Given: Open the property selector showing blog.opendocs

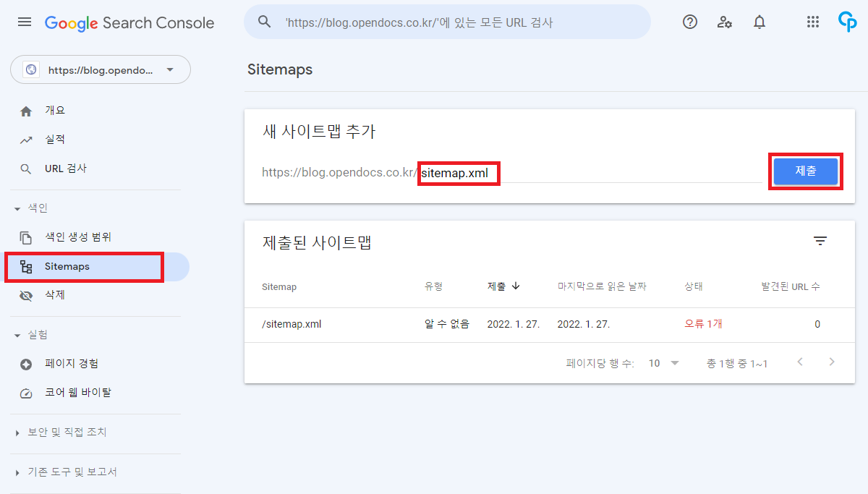Looking at the screenshot, I should 100,69.
